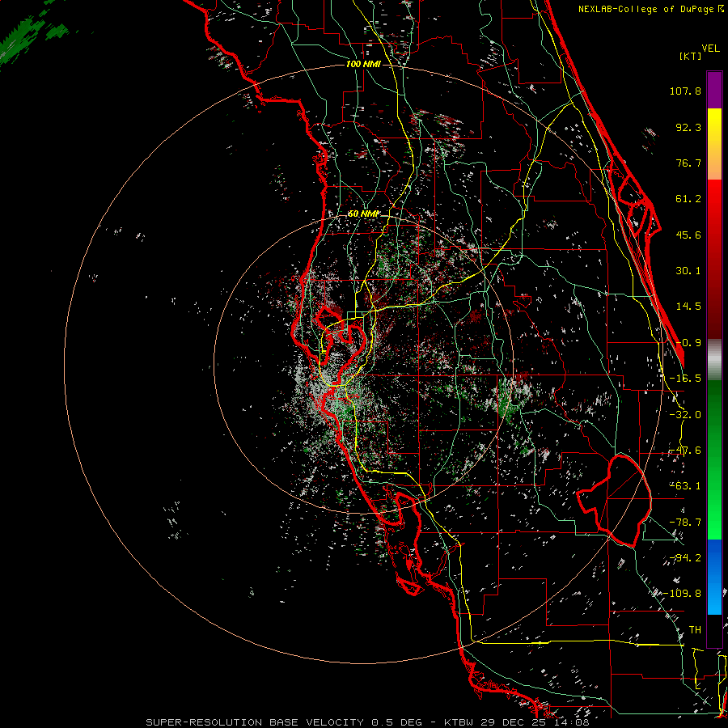The height and width of the screenshot is (728, 728).
Task: Click the VEL legend title
Action: point(710,49)
